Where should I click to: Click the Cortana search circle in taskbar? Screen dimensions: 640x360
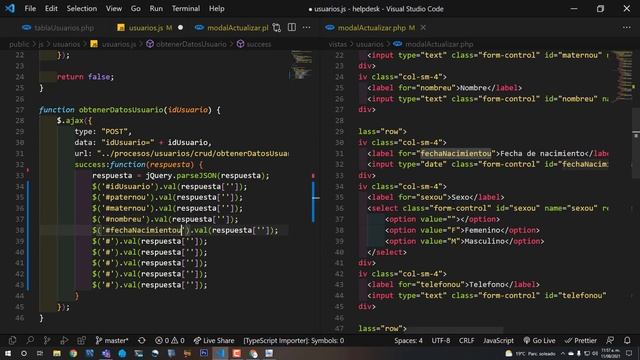tap(24, 353)
